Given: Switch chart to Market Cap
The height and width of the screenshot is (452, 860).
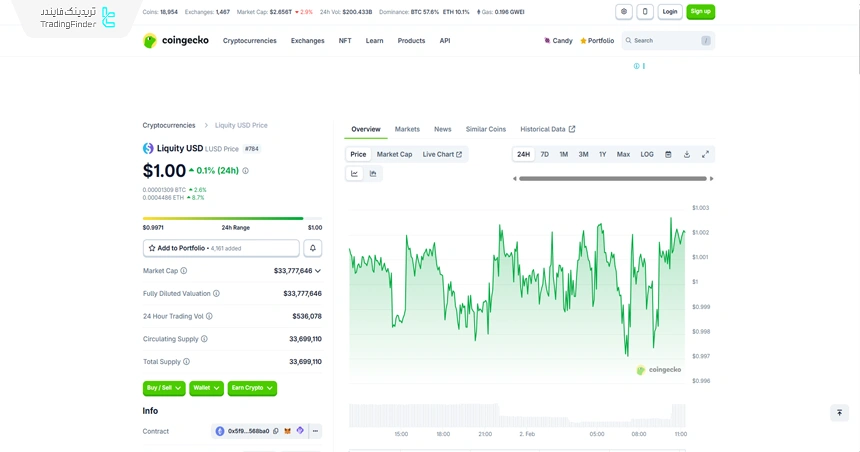Looking at the screenshot, I should (x=394, y=154).
